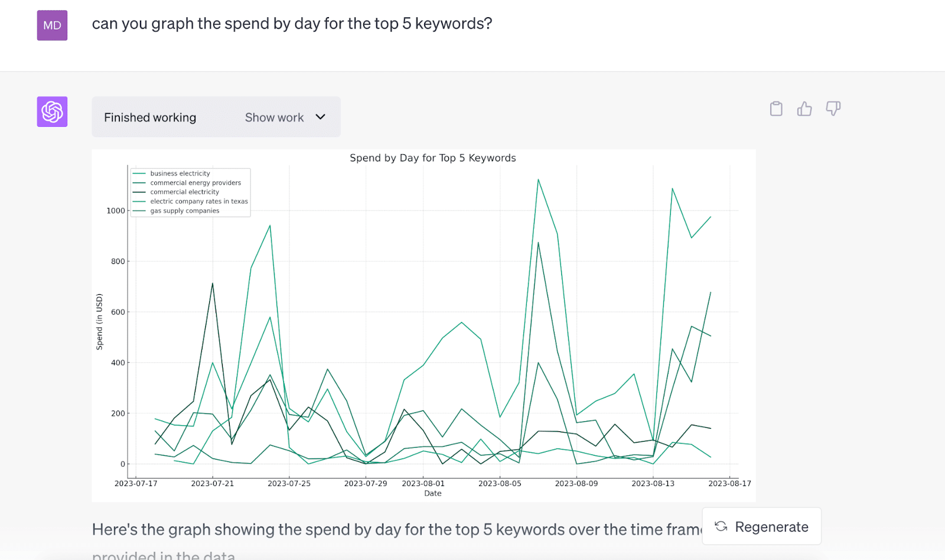Viewport: 945px width, 560px height.
Task: Click the user's question about top 5 keywords
Action: (292, 24)
